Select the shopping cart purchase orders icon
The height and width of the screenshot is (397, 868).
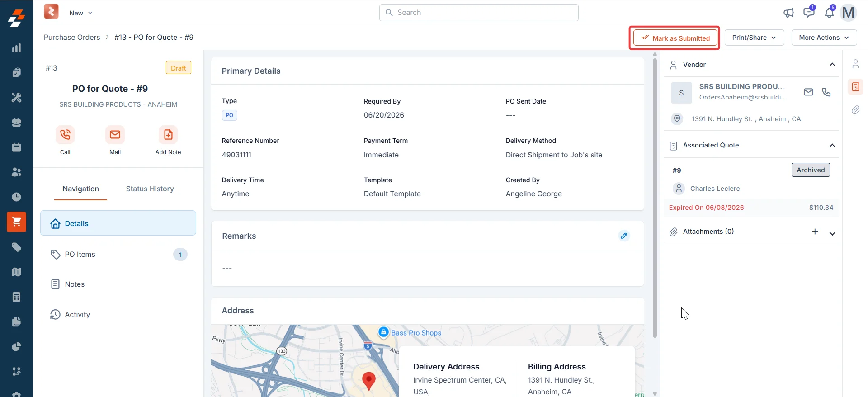point(16,222)
